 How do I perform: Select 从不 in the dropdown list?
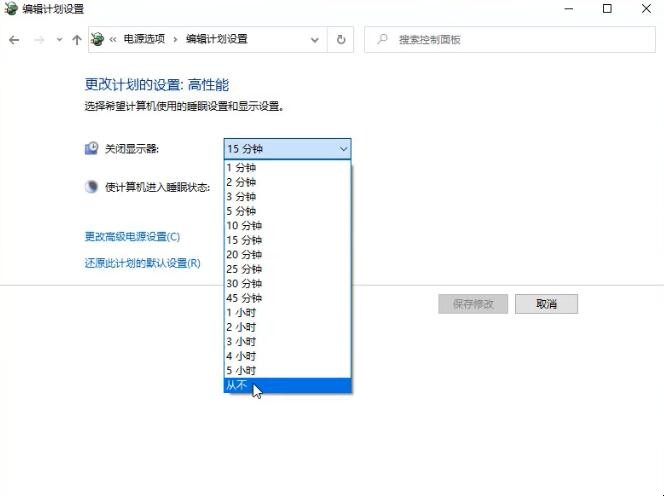click(x=287, y=385)
